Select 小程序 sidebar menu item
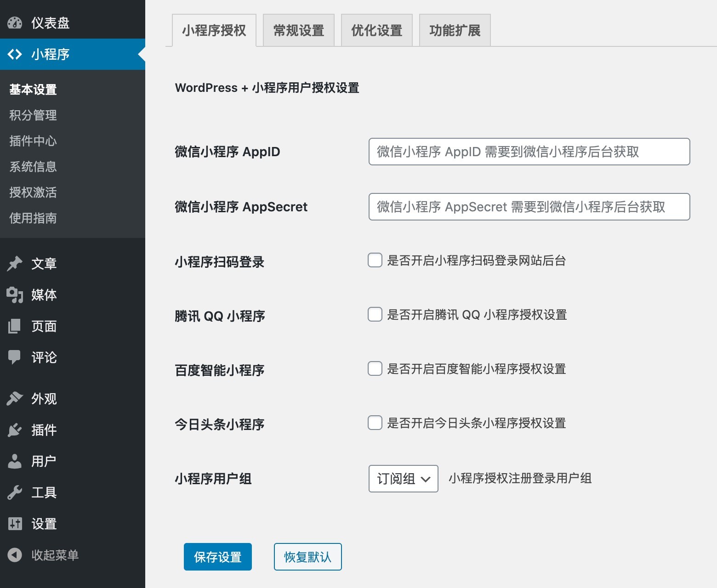Image resolution: width=717 pixels, height=588 pixels. click(x=73, y=54)
